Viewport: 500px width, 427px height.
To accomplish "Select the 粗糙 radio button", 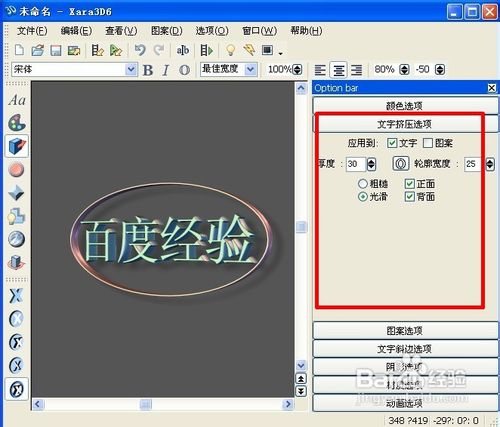I will point(363,183).
